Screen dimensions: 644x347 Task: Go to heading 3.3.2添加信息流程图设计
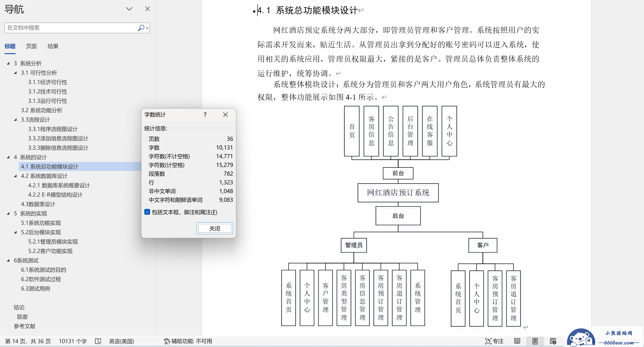coord(58,139)
